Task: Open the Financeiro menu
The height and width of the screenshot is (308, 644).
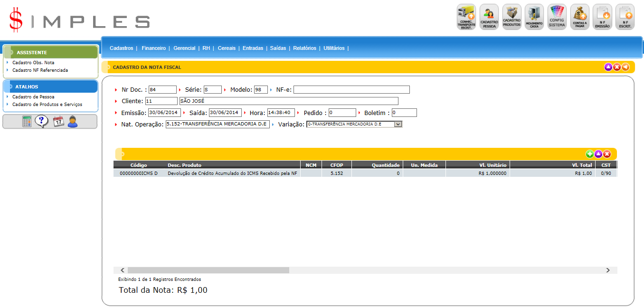Action: tap(153, 48)
